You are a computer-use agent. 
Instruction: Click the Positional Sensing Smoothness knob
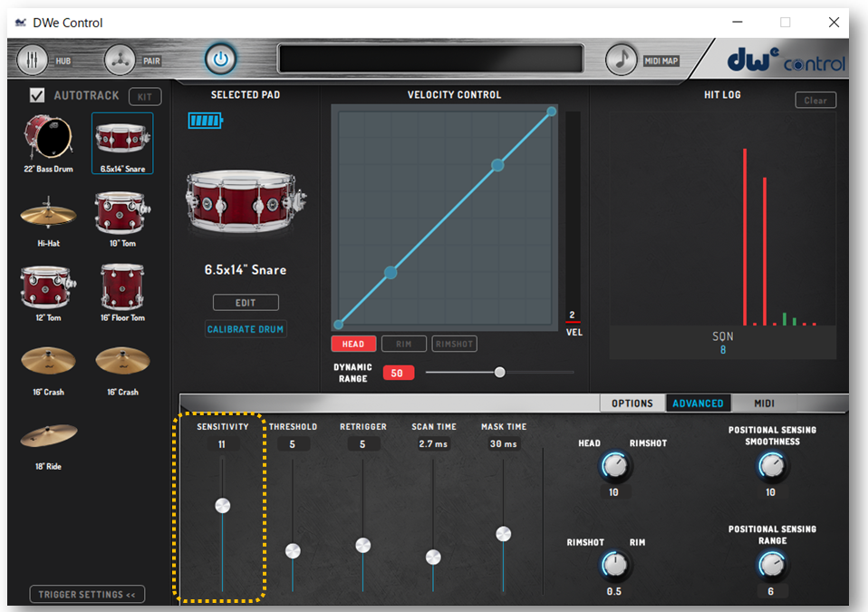[x=771, y=466]
